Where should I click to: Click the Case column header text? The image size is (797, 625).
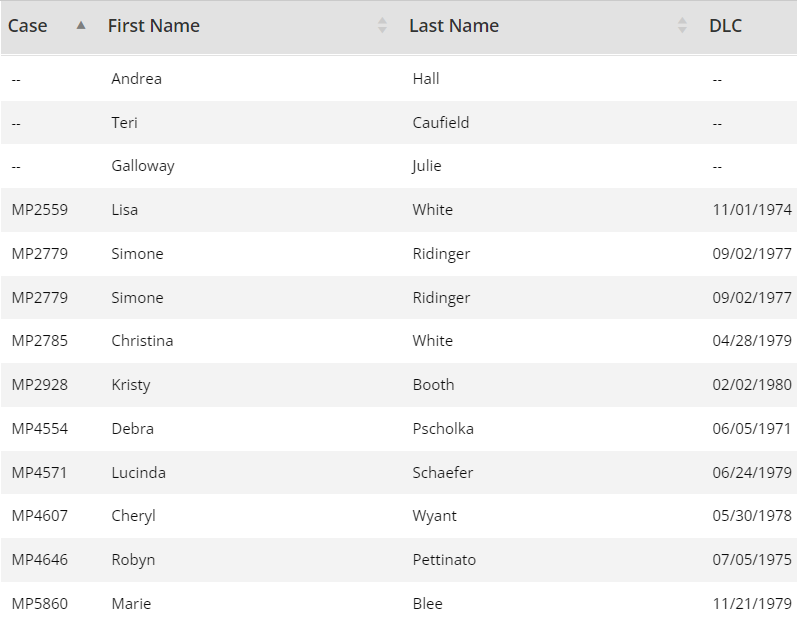click(28, 26)
